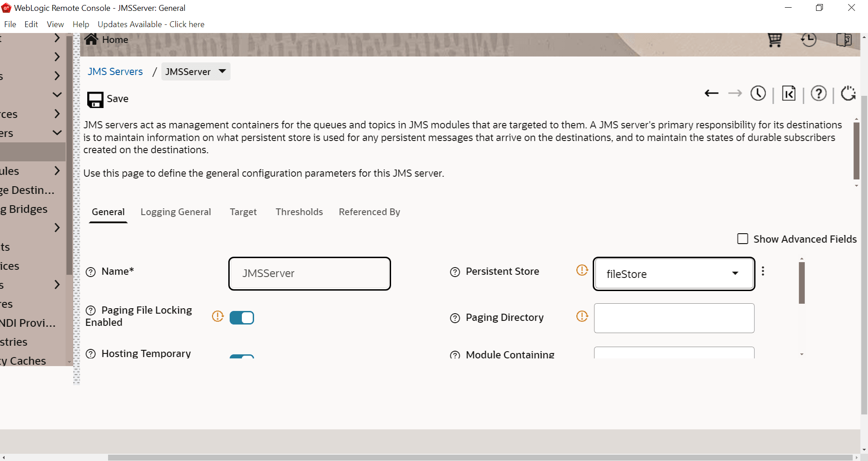Open the Persistent Store fileStore dropdown
The height and width of the screenshot is (461, 868).
point(674,274)
